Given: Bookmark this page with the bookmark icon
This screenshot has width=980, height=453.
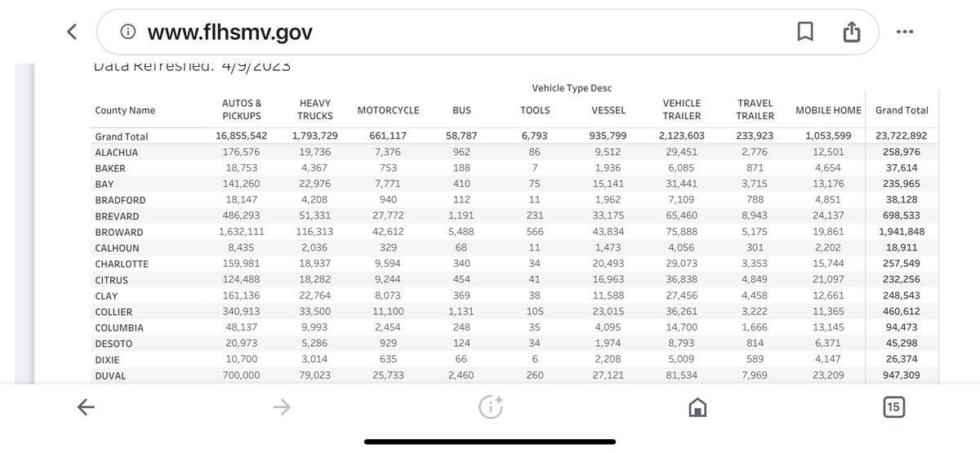Looking at the screenshot, I should click(x=804, y=32).
